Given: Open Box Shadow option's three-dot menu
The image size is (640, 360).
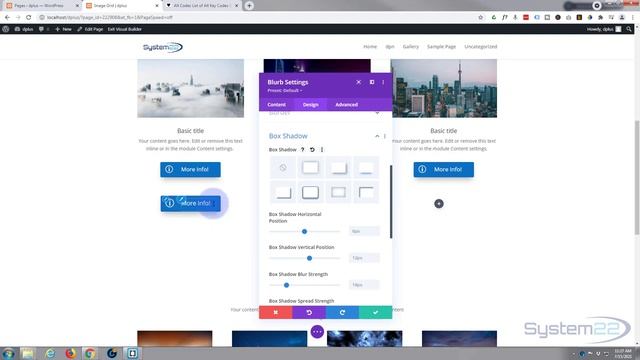Looking at the screenshot, I should 322,149.
